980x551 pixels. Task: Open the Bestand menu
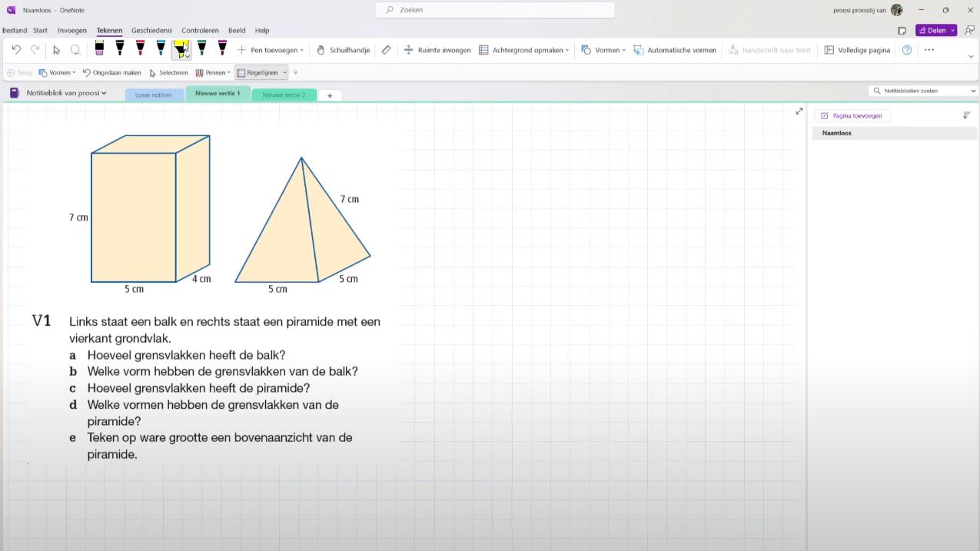coord(15,31)
